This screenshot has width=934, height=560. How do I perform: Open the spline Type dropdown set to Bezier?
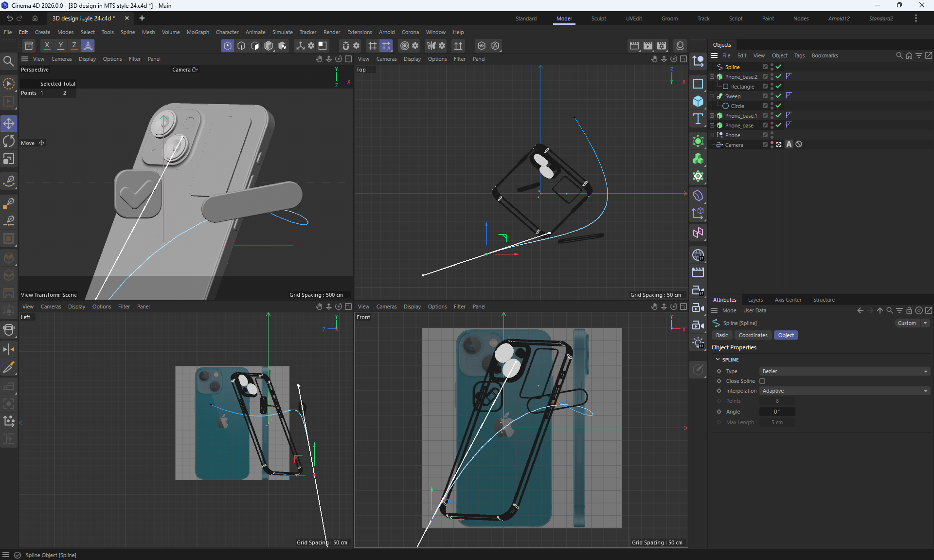(x=844, y=371)
